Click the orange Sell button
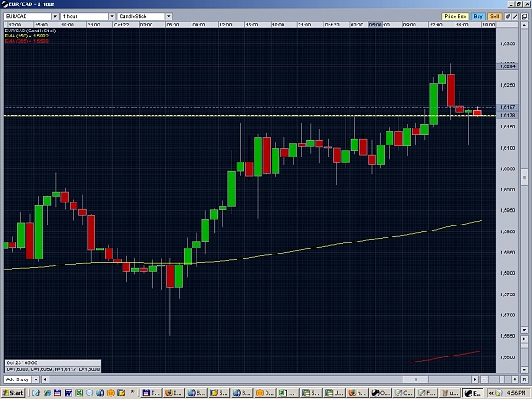532x399 pixels. [495, 16]
